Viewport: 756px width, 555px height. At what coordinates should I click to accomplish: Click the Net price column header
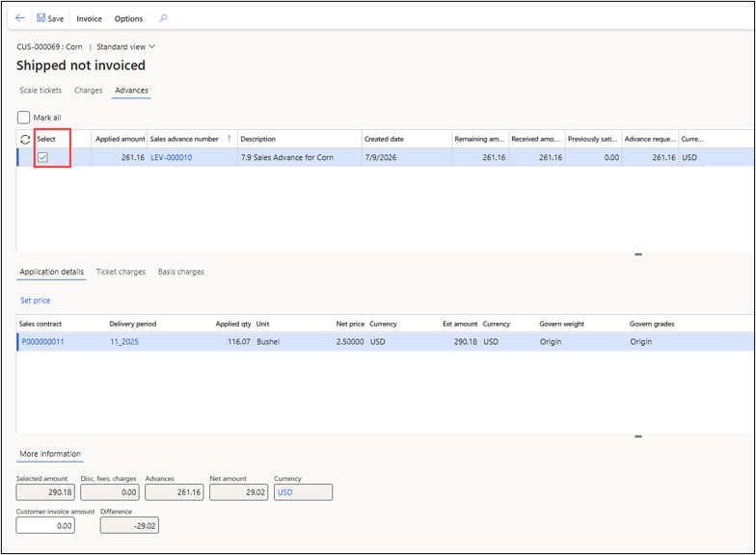tap(350, 324)
